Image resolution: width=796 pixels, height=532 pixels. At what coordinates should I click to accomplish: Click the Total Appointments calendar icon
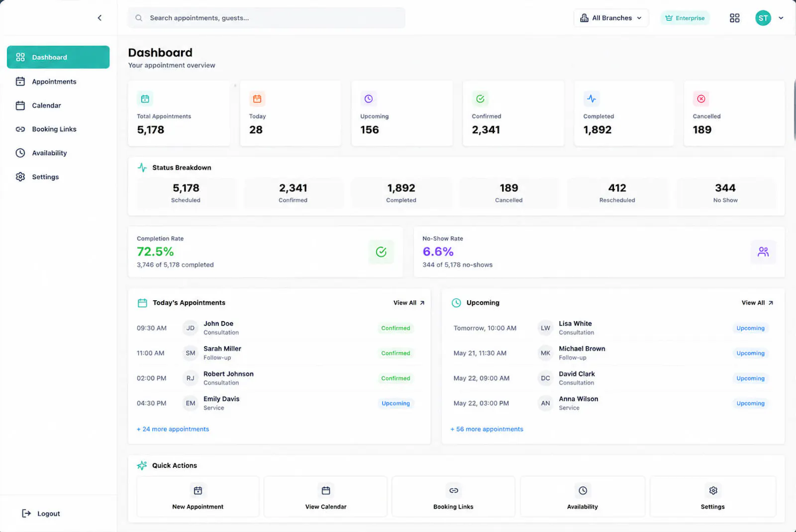[x=145, y=99]
